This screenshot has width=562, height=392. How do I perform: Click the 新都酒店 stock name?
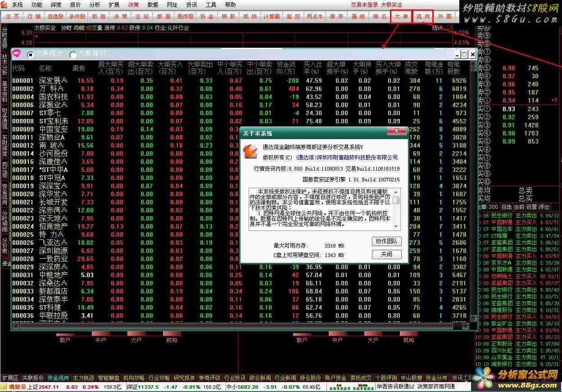53,291
